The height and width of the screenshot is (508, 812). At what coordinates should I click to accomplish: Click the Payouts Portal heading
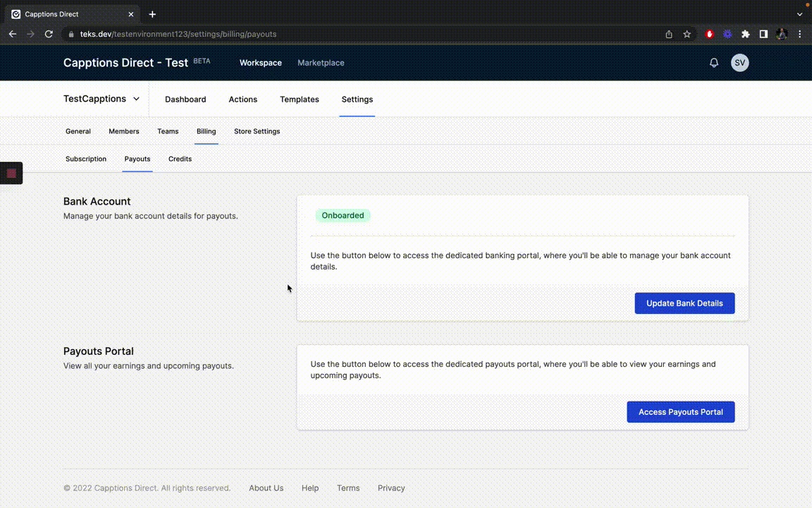click(x=99, y=351)
